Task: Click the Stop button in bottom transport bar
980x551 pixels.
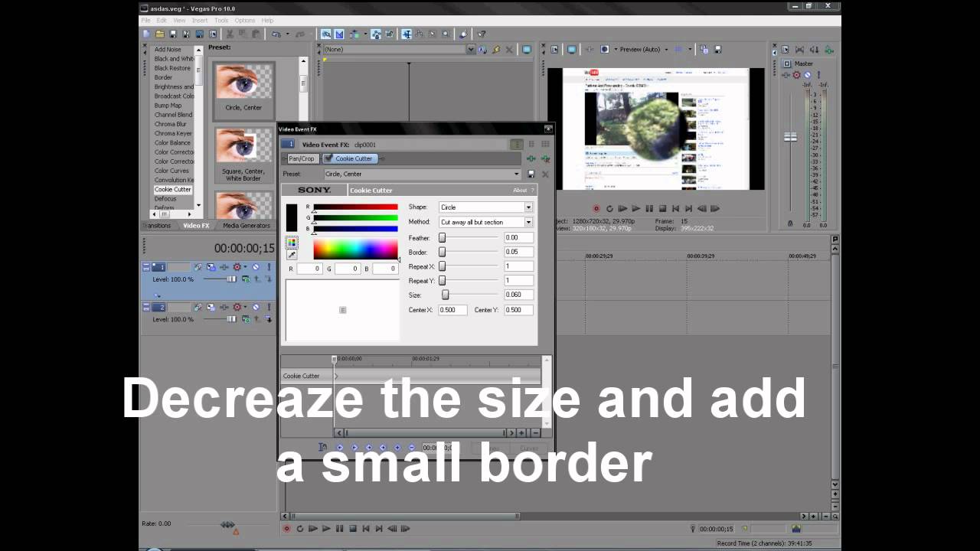Action: 353,528
